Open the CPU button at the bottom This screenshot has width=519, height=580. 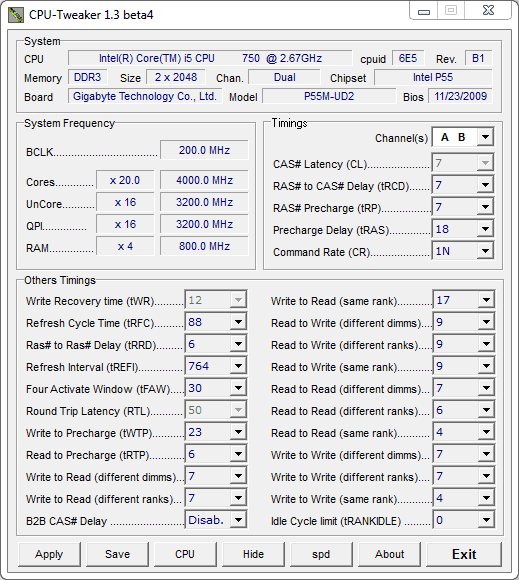tap(185, 554)
